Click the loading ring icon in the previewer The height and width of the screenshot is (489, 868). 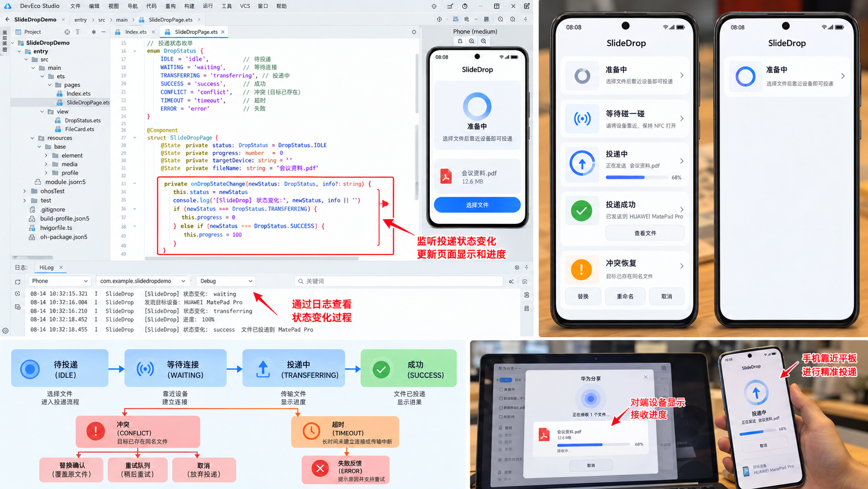477,106
